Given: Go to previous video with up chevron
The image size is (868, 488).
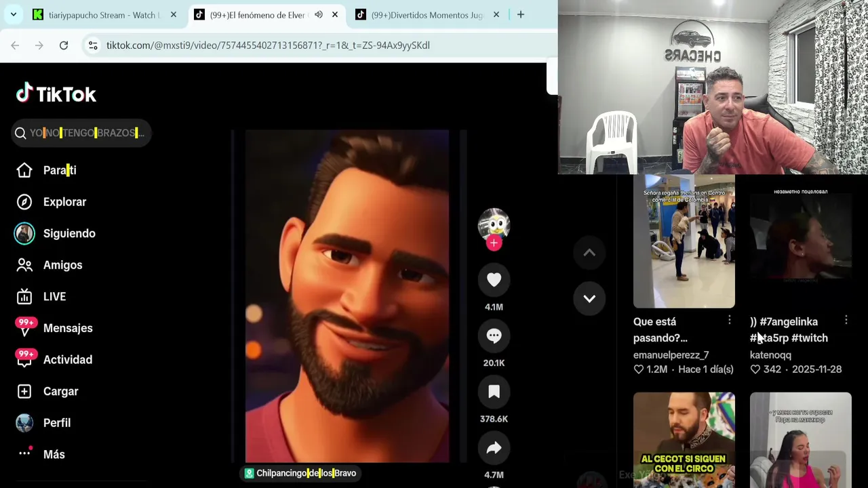Looking at the screenshot, I should pos(589,253).
